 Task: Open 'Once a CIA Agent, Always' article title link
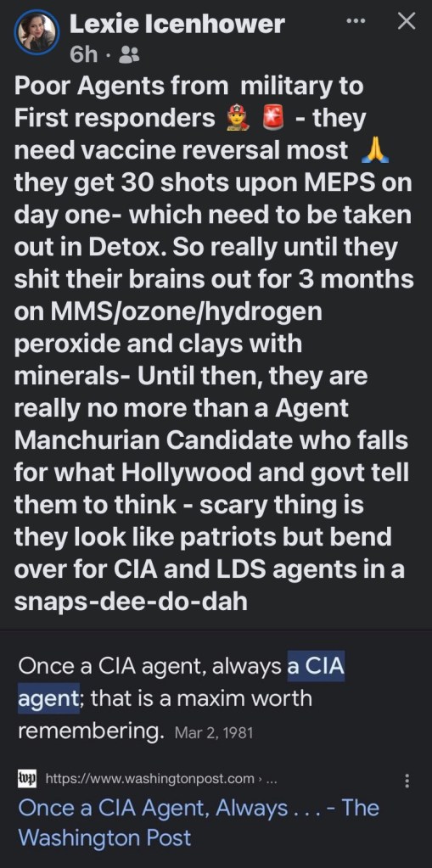(x=199, y=822)
